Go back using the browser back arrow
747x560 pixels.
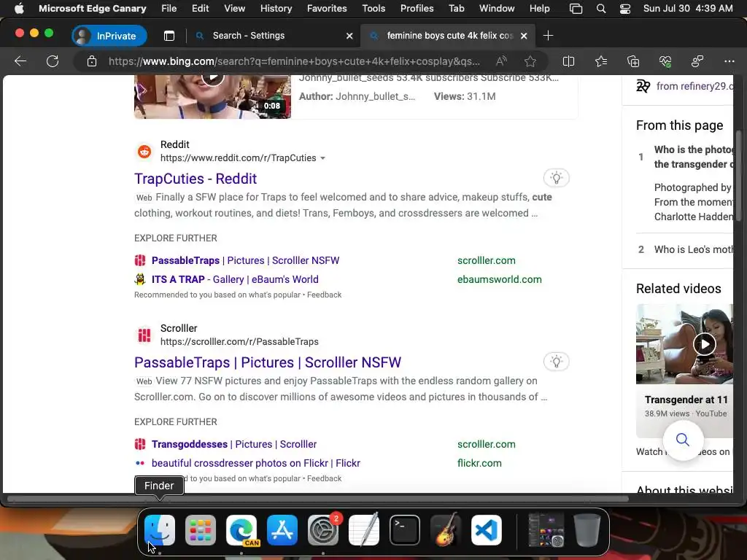20,61
